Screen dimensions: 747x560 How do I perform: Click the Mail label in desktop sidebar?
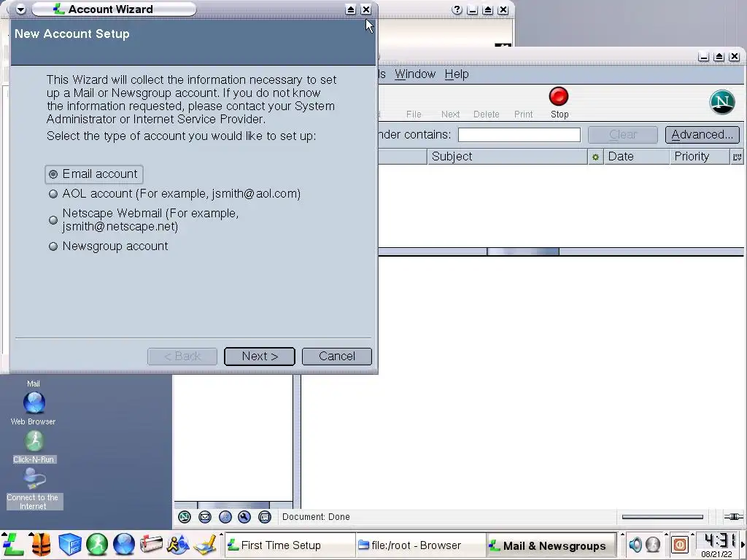click(34, 384)
